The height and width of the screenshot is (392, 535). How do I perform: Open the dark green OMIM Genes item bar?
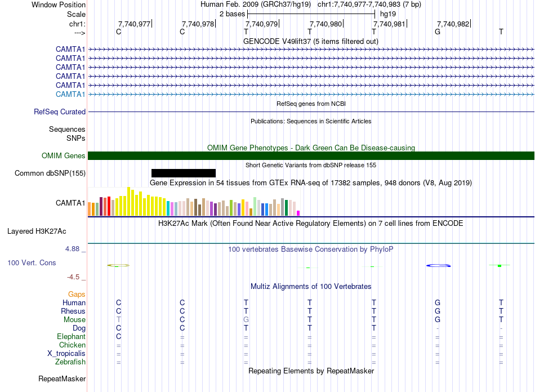[x=311, y=156]
